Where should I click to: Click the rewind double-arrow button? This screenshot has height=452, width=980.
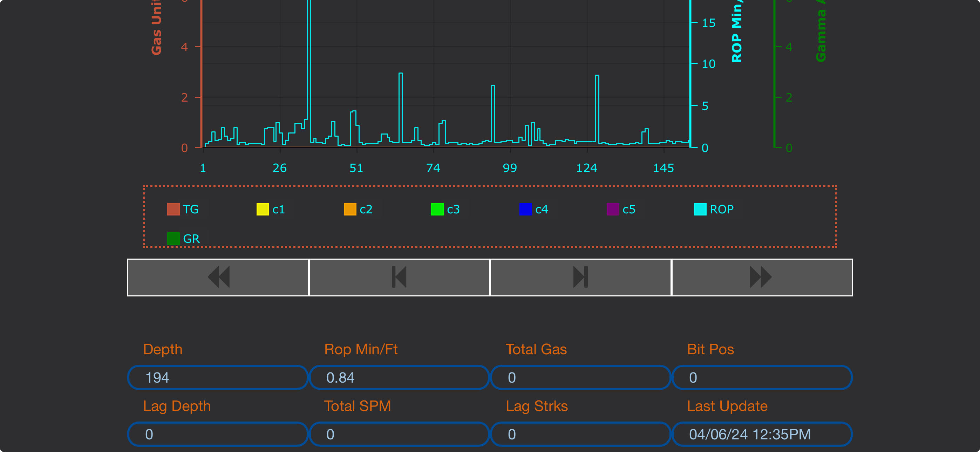218,277
